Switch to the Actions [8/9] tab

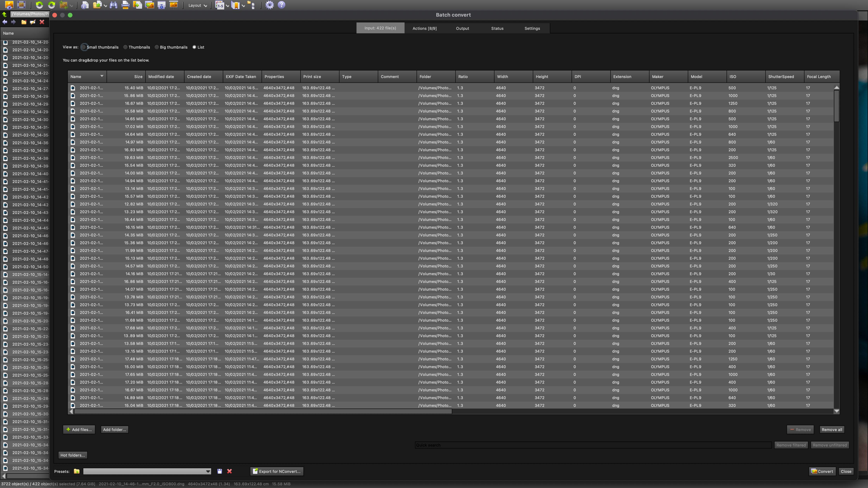coord(424,28)
